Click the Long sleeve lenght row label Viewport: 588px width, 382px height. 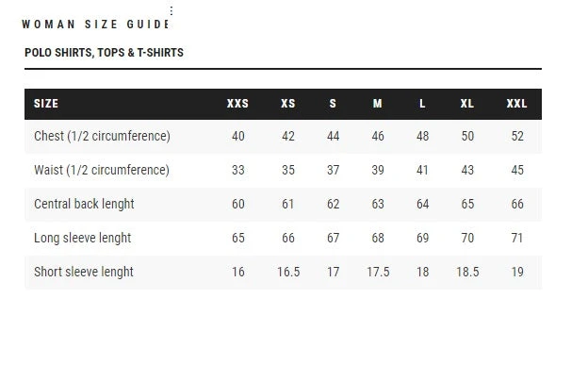[x=82, y=239]
